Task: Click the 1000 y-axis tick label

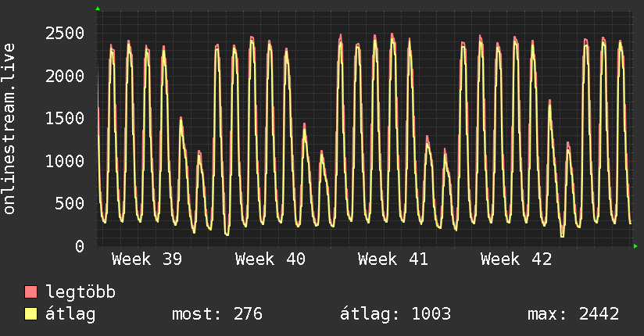Action: tap(65, 161)
